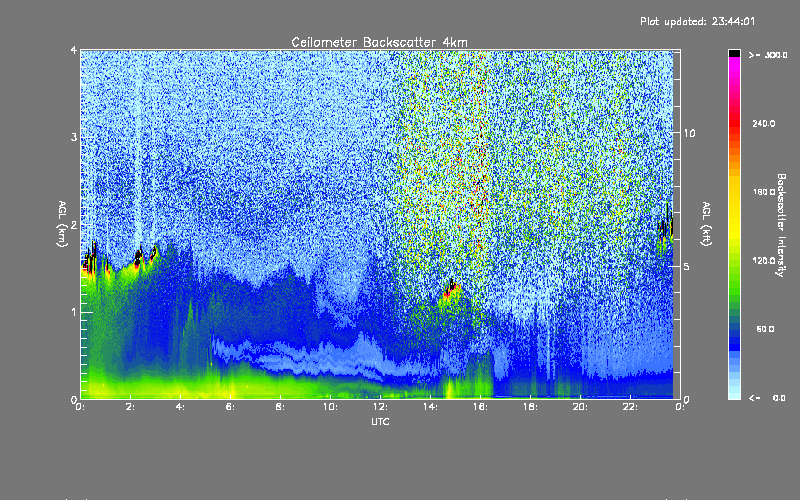Click the '14:' hour tick label
Viewport: 800px width, 500px height.
click(x=430, y=407)
